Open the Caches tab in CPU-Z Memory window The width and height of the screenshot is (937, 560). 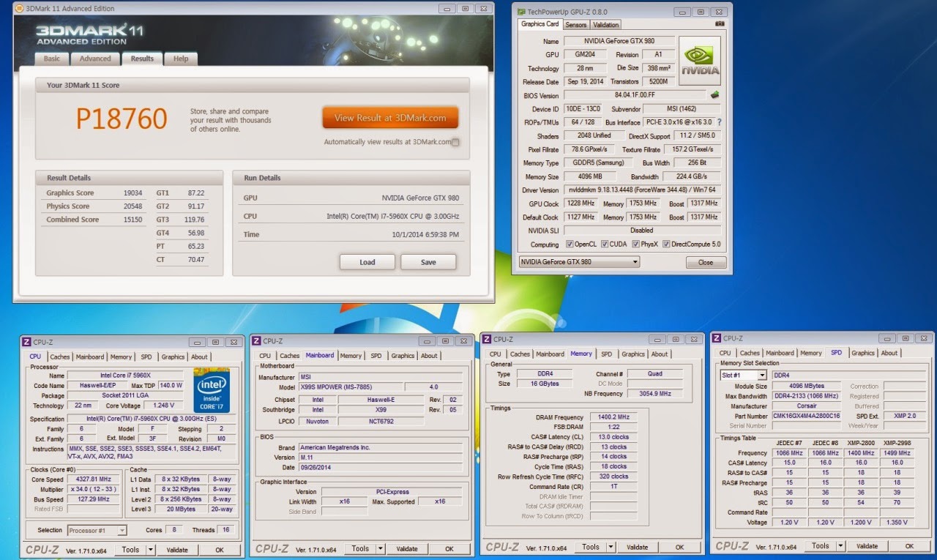pyautogui.click(x=520, y=354)
